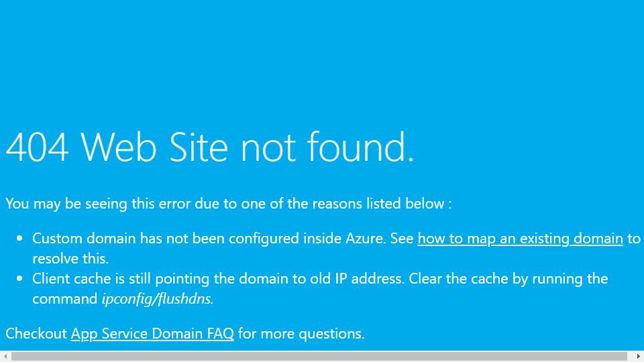Click the right arrow of the horizontal scrollbar

(638, 356)
